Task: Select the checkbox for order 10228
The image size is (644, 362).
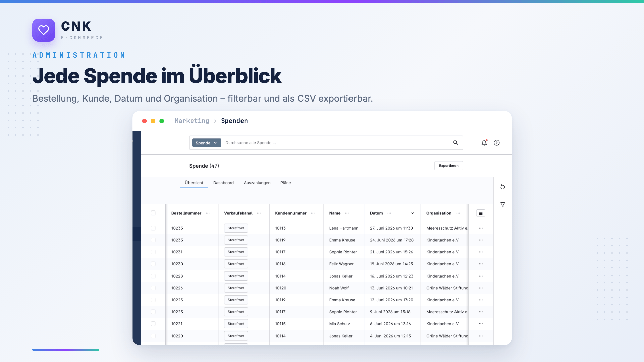Action: [x=153, y=276]
